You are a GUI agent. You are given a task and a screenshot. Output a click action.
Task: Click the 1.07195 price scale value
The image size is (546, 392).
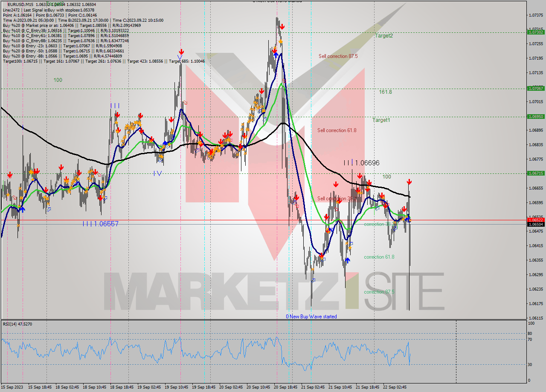click(x=536, y=58)
